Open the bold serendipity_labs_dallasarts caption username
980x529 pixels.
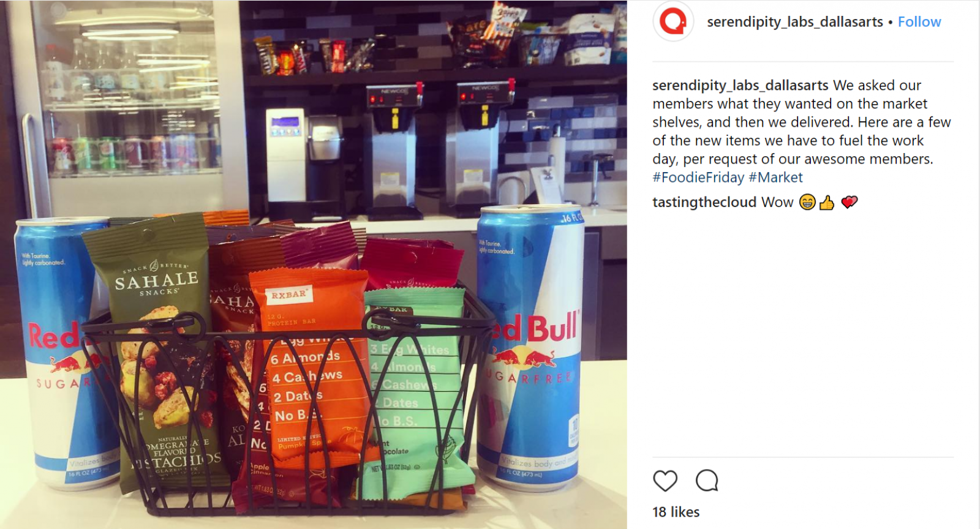(740, 85)
